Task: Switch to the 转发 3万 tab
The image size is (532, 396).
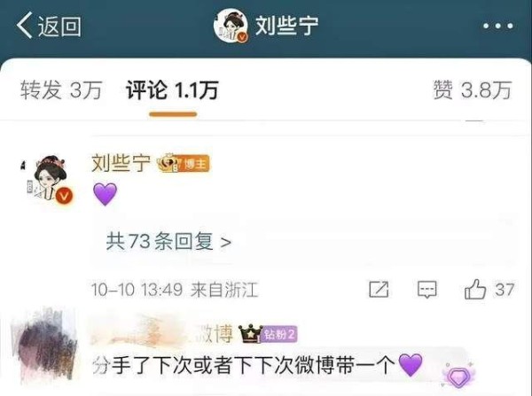Action: [61, 90]
